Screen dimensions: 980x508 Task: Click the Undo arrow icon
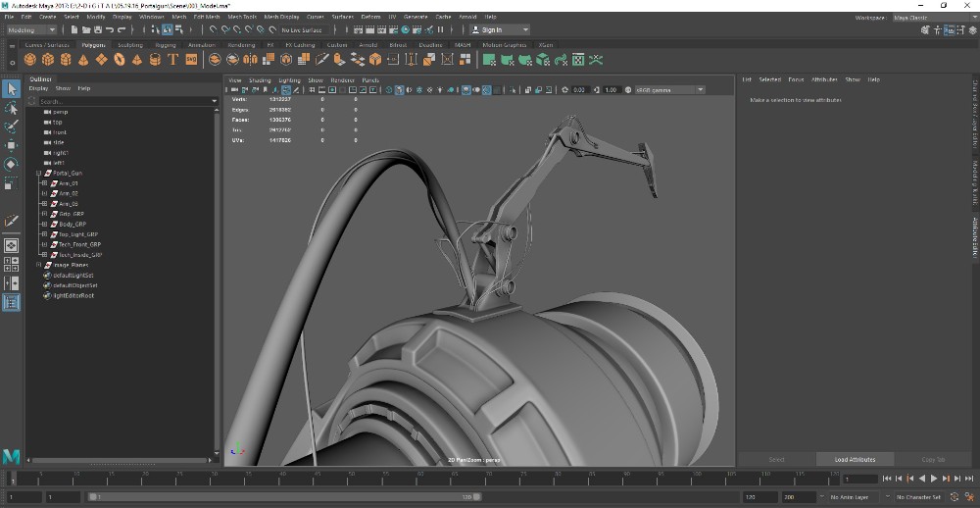[110, 29]
